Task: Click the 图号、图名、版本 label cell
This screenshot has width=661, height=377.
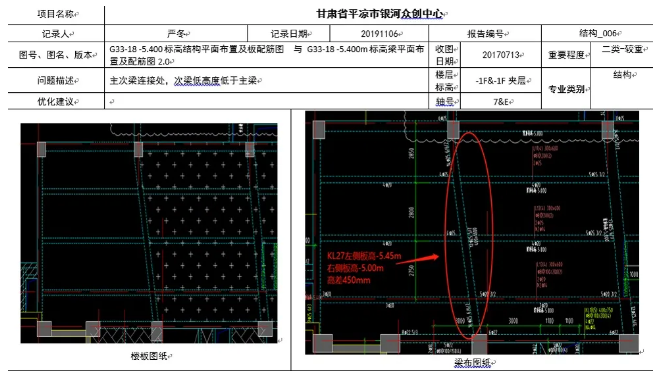Action: [x=56, y=55]
